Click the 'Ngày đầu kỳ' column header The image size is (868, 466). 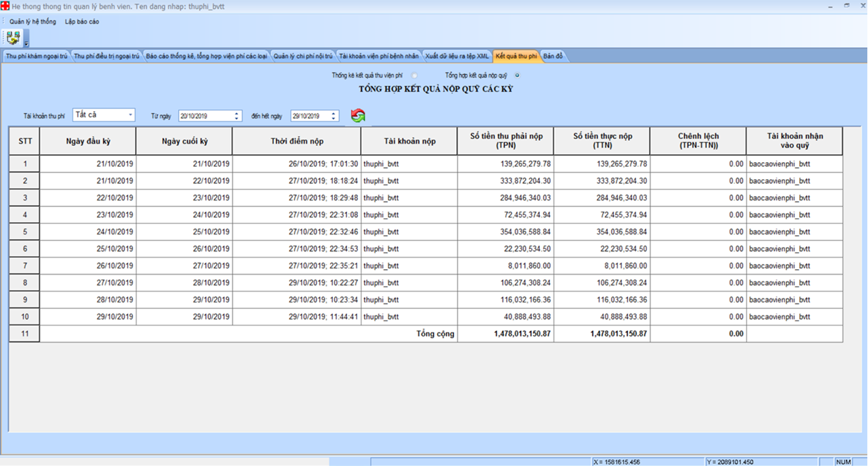[88, 141]
